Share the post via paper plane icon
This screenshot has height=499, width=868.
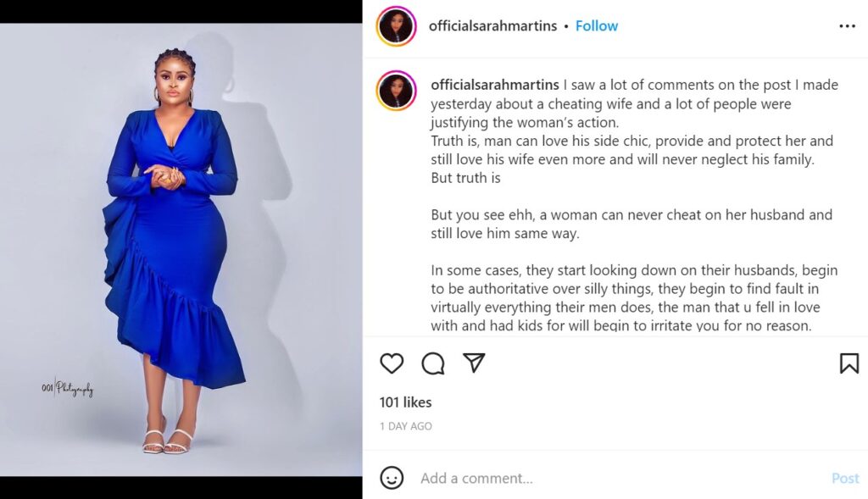coord(474,363)
